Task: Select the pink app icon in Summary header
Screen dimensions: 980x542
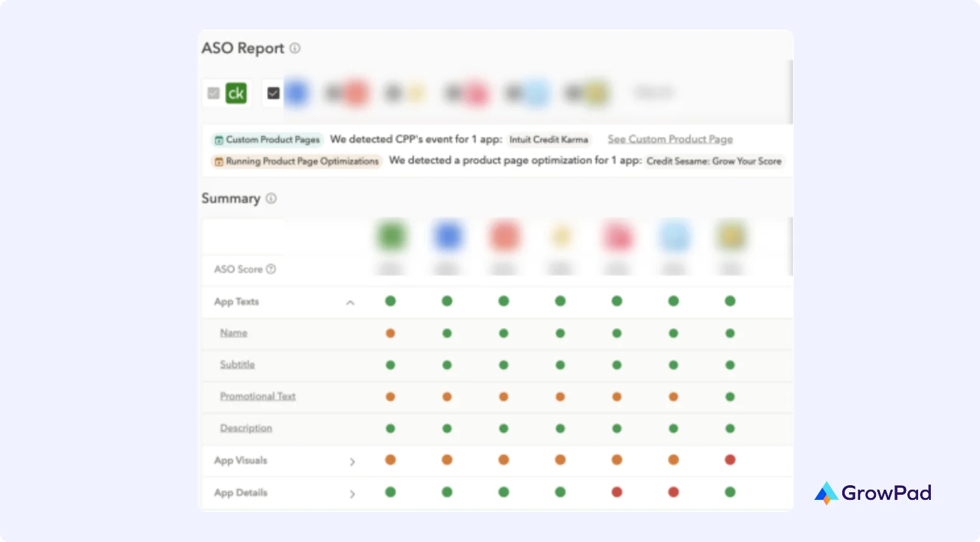Action: click(x=617, y=236)
